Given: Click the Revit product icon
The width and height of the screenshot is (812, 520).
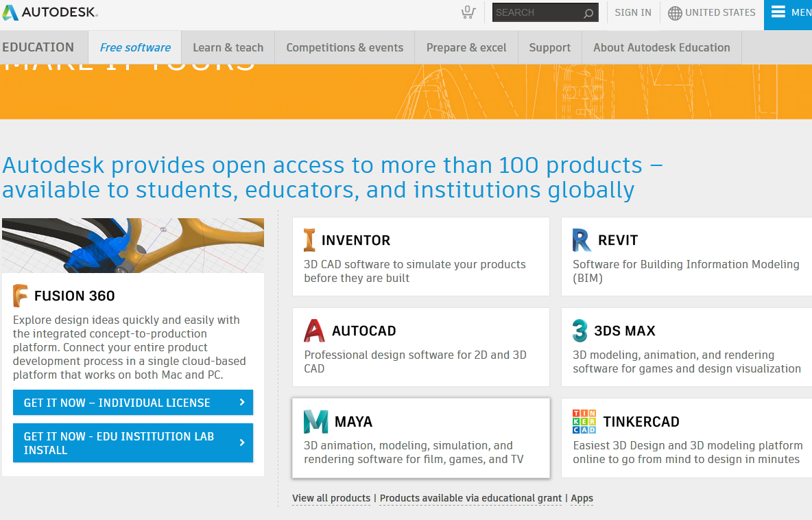Looking at the screenshot, I should (x=581, y=240).
